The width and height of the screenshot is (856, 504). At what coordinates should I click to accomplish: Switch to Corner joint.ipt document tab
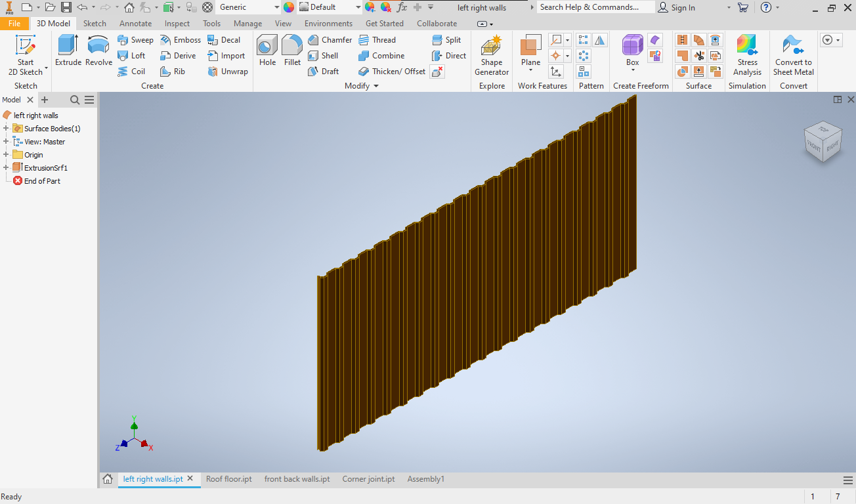point(368,479)
